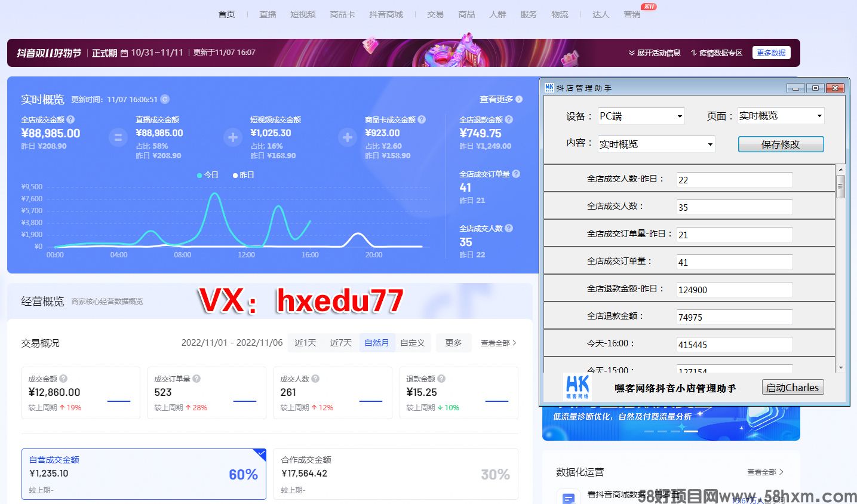Click the 抖店管理助手 title bar icon
The height and width of the screenshot is (504, 857).
[549, 88]
